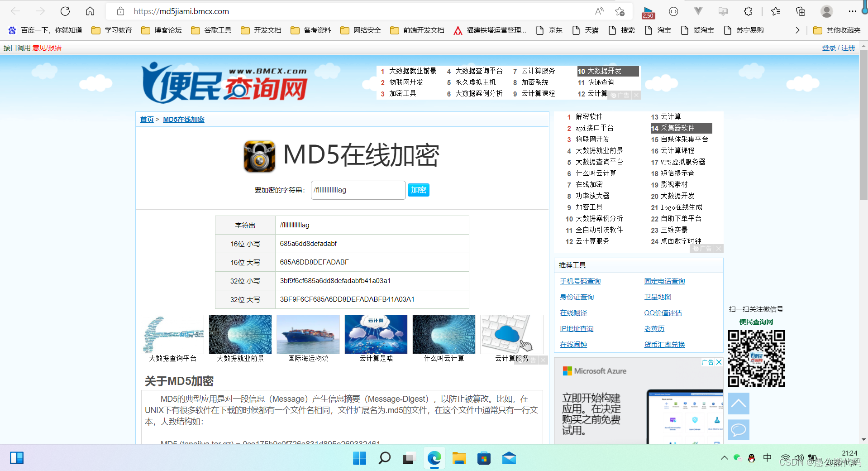Open the 大数据查询平台 thumbnail
Image resolution: width=868 pixels, height=471 pixels.
tap(172, 334)
